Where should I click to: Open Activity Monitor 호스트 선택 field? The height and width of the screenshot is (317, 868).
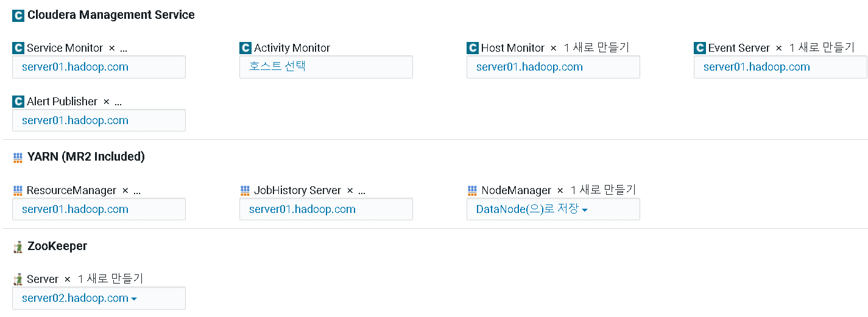(x=326, y=67)
